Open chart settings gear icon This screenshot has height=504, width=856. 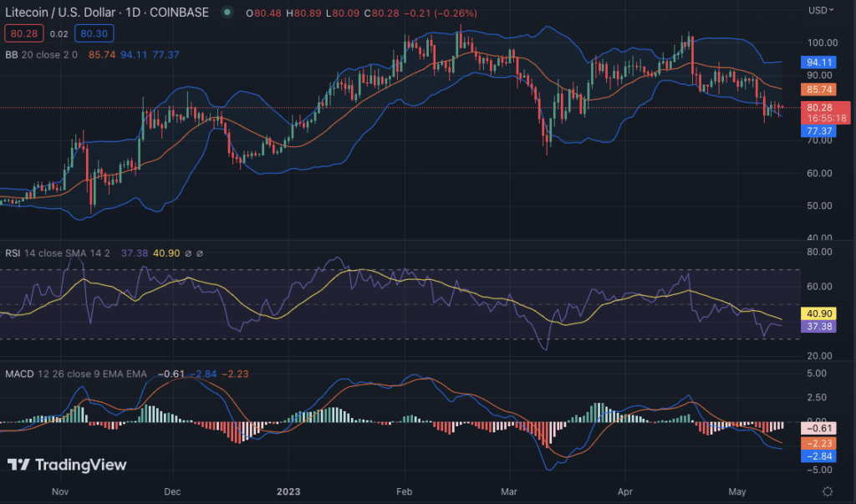point(827,491)
